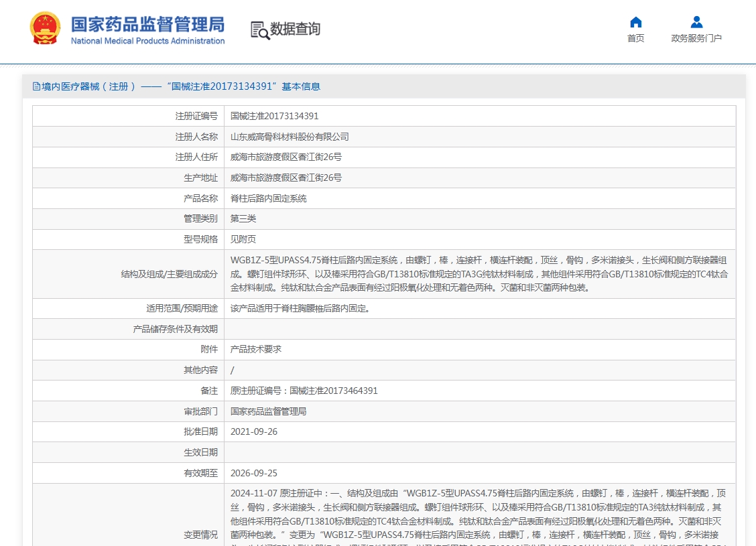
Task: Open the 首页 home icon
Action: pos(635,22)
